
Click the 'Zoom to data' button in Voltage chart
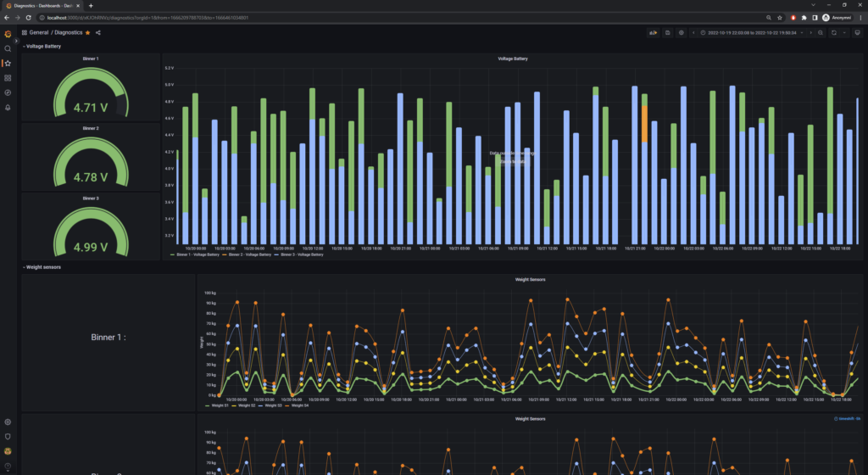click(x=512, y=162)
